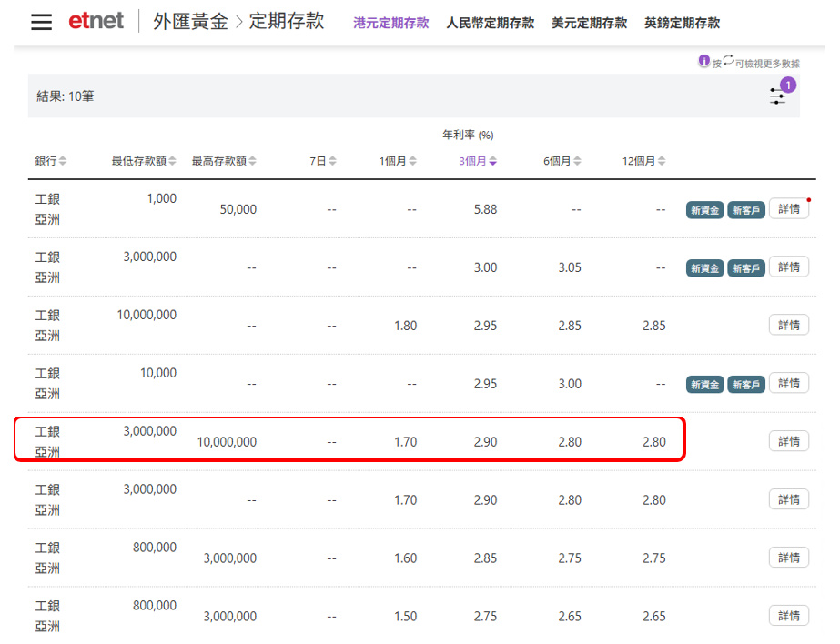The height and width of the screenshot is (644, 840).
Task: Open 詳情 for the 3.05 six-month row
Action: click(788, 267)
